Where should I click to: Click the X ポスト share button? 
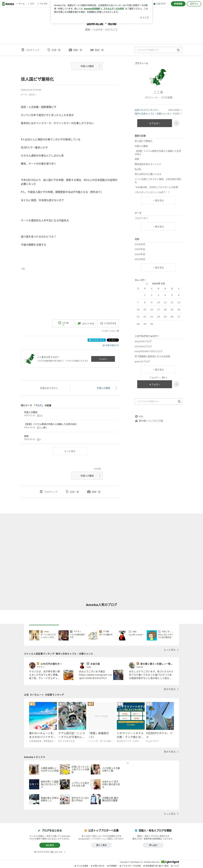pyautogui.click(x=112, y=340)
